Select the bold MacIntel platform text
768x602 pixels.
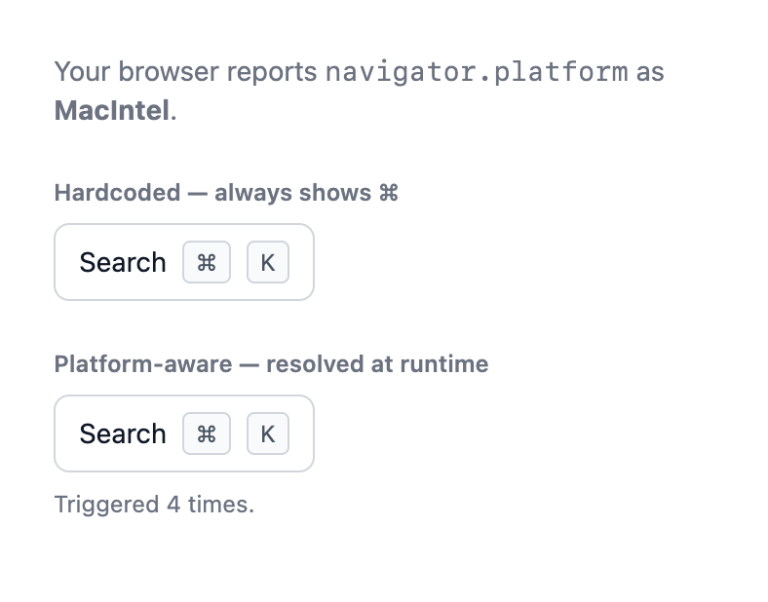click(112, 110)
